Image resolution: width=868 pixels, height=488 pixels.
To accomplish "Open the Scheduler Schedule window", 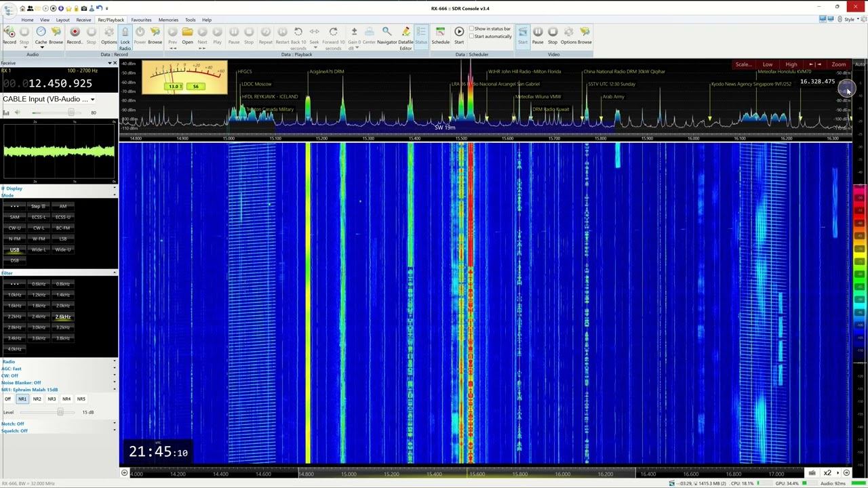I will 440,35.
